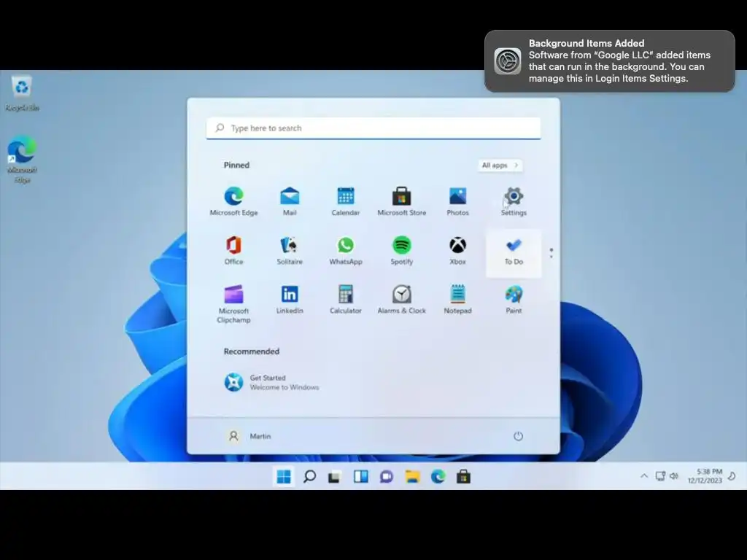Open Microsoft Clipchamp

click(x=233, y=304)
